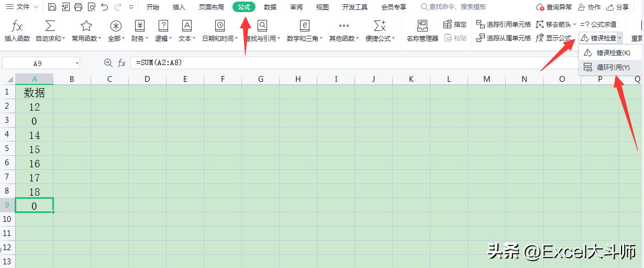Click cell A4 containing 14
The height and width of the screenshot is (268, 644).
[34, 135]
